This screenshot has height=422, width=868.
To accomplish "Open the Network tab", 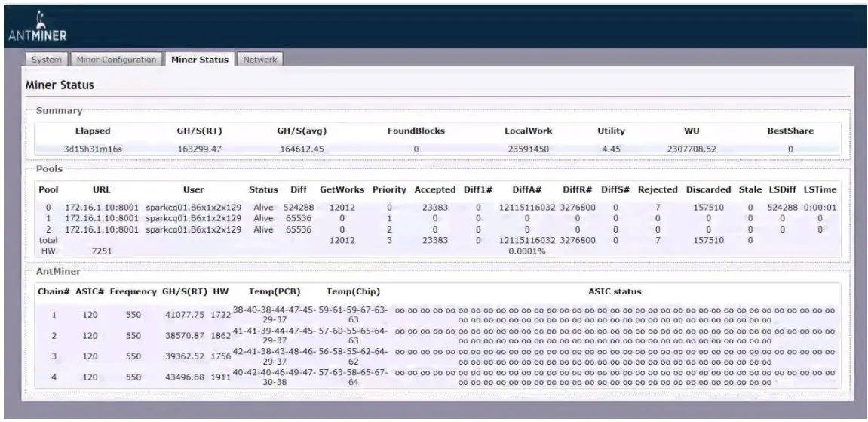I will 259,59.
